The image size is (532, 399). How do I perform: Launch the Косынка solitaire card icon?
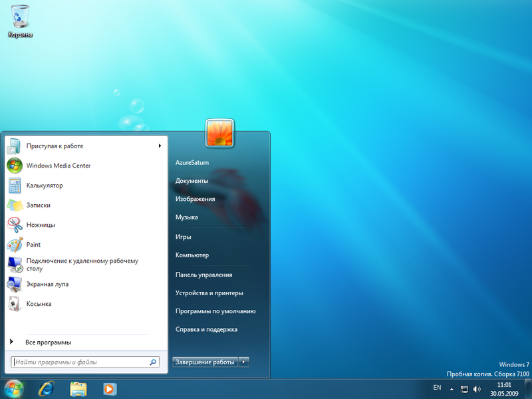coord(15,304)
